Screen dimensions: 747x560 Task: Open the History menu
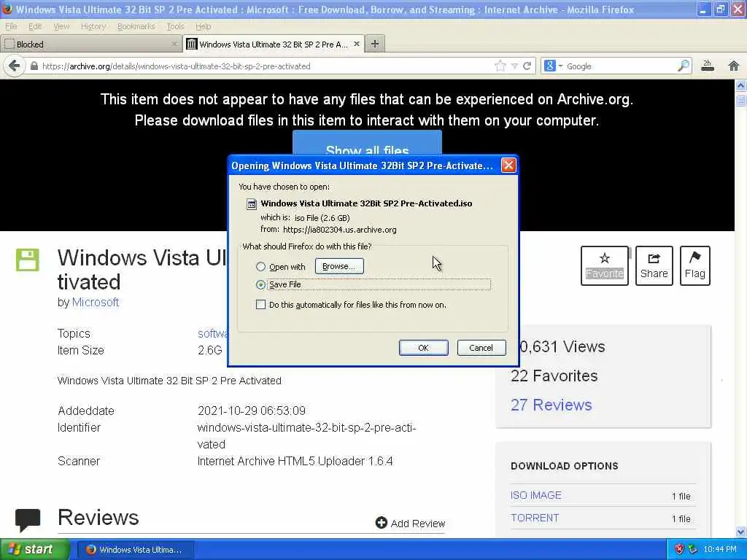(x=93, y=26)
